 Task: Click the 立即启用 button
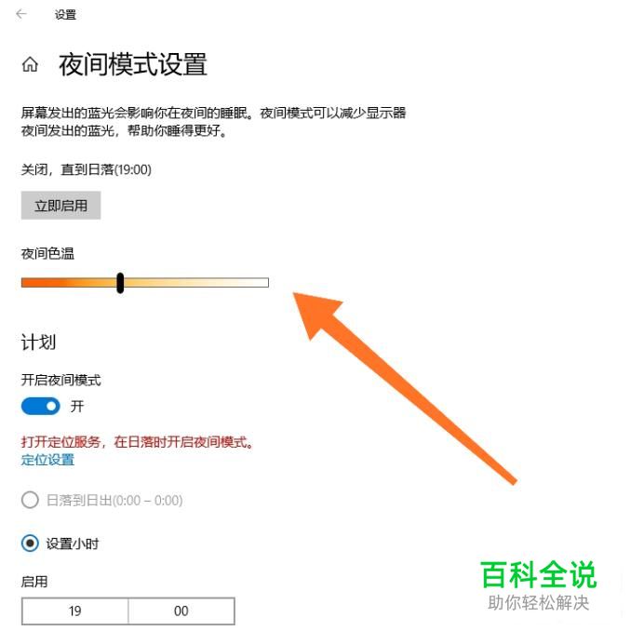click(x=60, y=205)
